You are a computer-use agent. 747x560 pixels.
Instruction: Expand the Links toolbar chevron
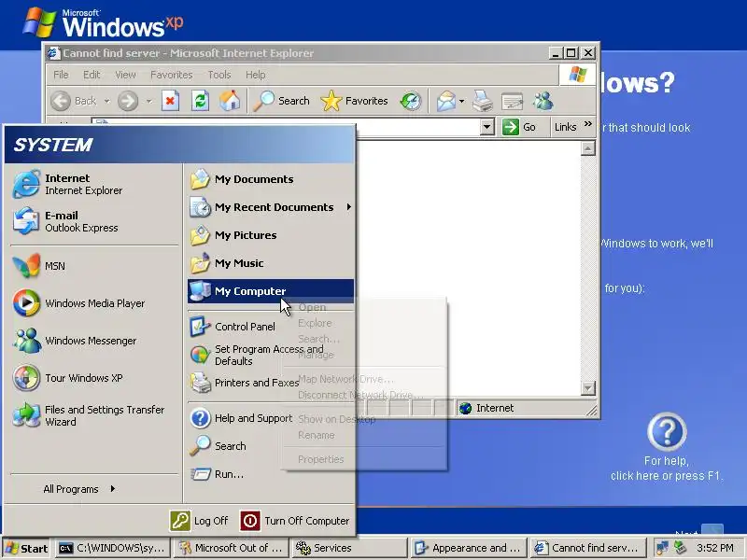588,124
